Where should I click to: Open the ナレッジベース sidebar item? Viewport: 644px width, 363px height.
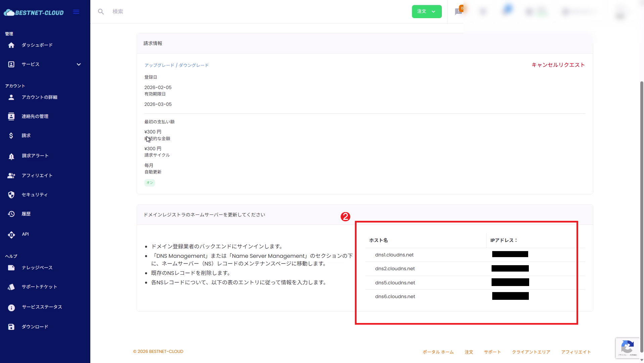pyautogui.click(x=37, y=268)
